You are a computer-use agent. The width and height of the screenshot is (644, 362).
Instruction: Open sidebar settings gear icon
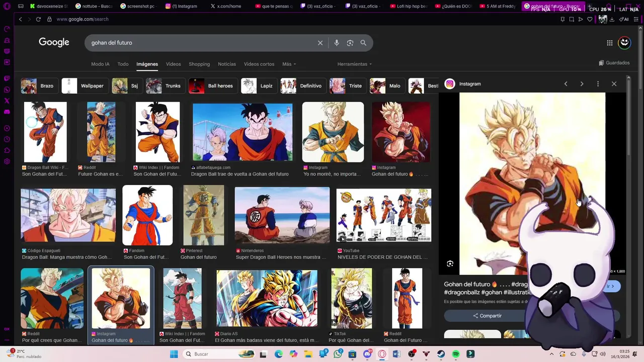7,161
